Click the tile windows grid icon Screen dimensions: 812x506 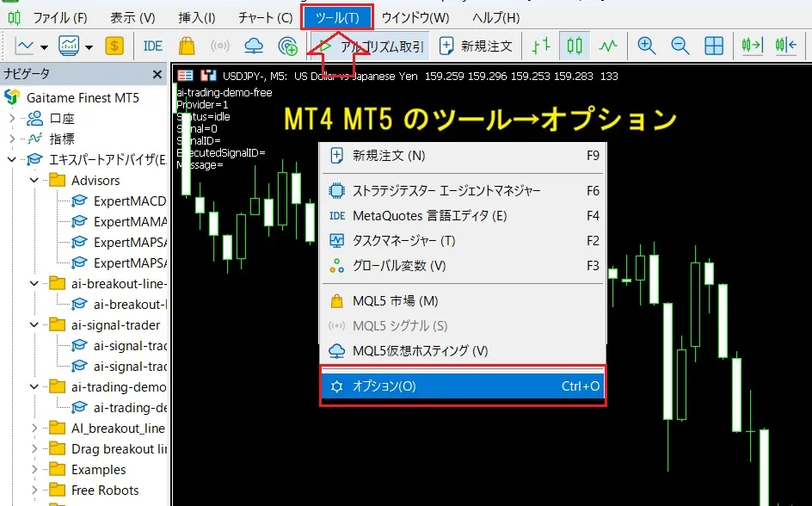point(714,46)
